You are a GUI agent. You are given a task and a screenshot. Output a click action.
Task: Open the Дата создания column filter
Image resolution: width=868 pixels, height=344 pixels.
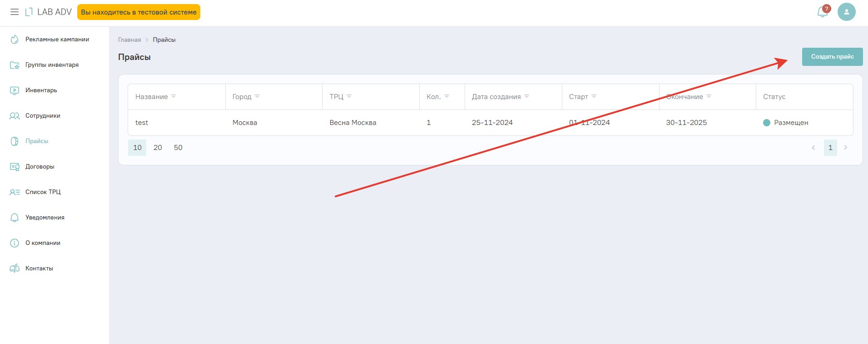[x=527, y=96]
